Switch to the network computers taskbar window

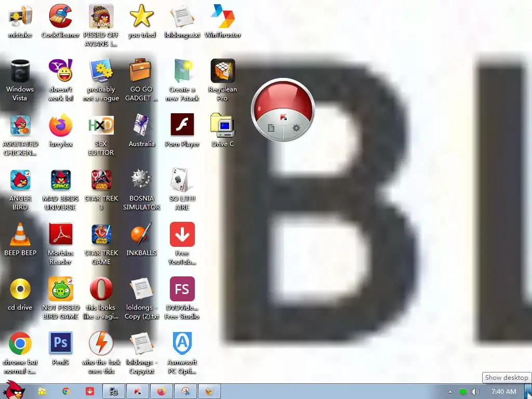(x=114, y=392)
